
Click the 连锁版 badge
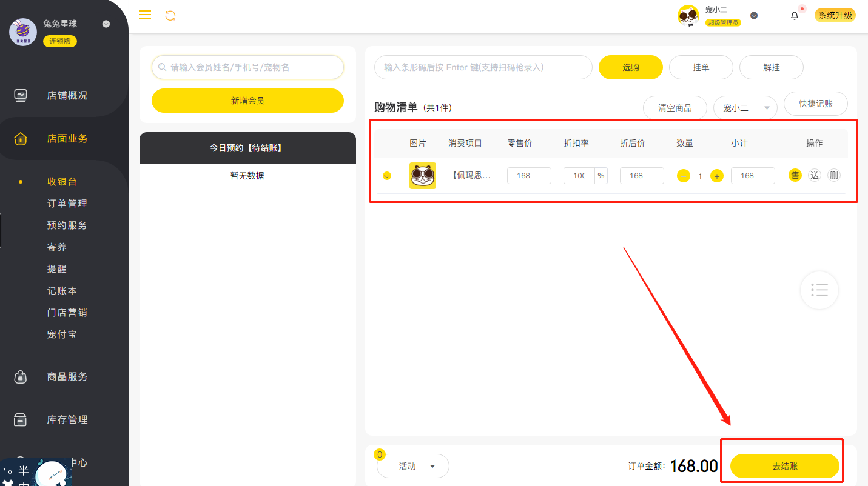(60, 41)
